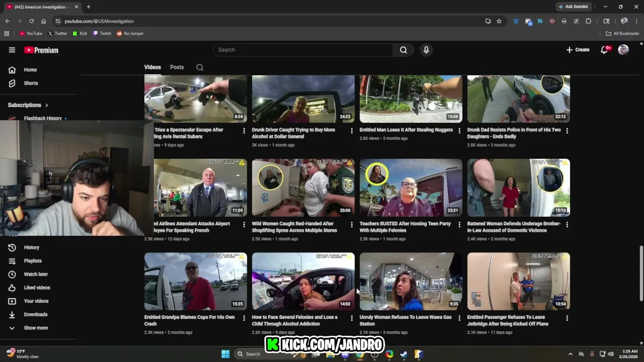The width and height of the screenshot is (644, 362).
Task: Play Teachers BUSTED thumbnail 23:21
Action: point(411,188)
